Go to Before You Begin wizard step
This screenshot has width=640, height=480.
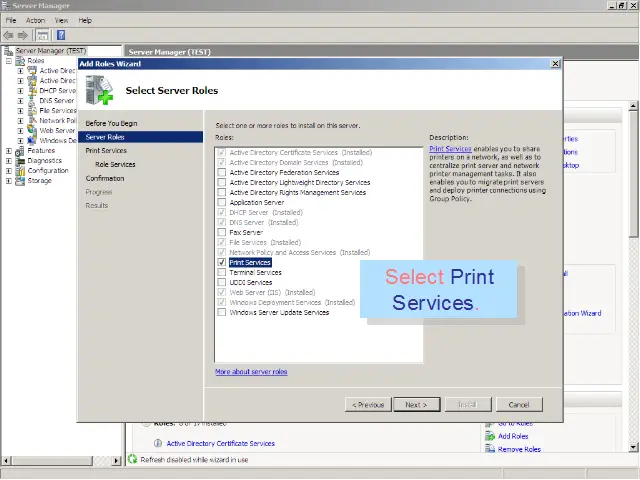(x=111, y=123)
